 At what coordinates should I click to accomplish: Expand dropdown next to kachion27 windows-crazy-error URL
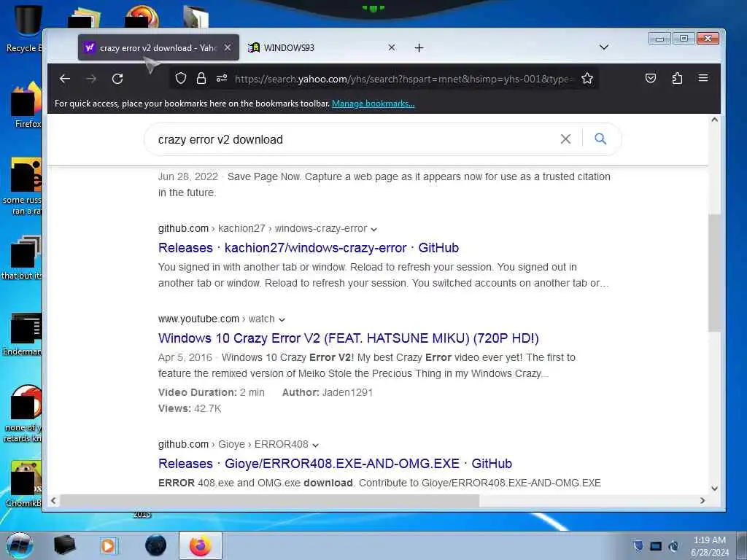pyautogui.click(x=374, y=230)
